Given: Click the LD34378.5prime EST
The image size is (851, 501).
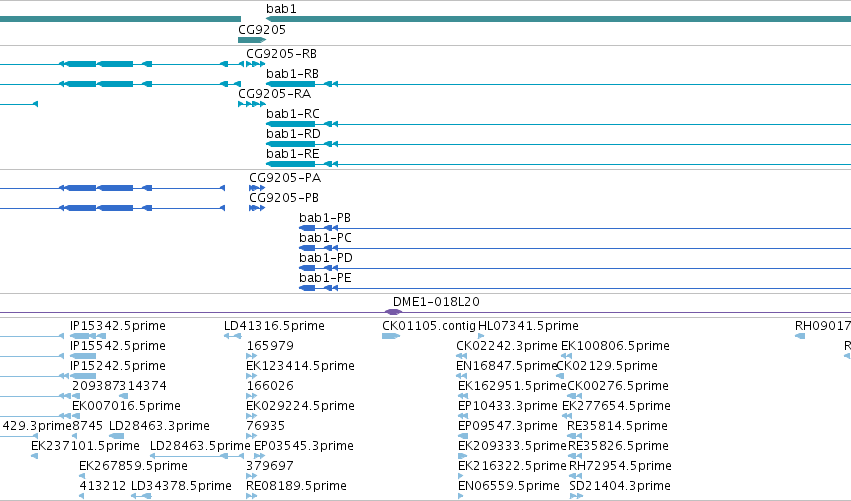Looking at the screenshot, I should coord(181,486).
